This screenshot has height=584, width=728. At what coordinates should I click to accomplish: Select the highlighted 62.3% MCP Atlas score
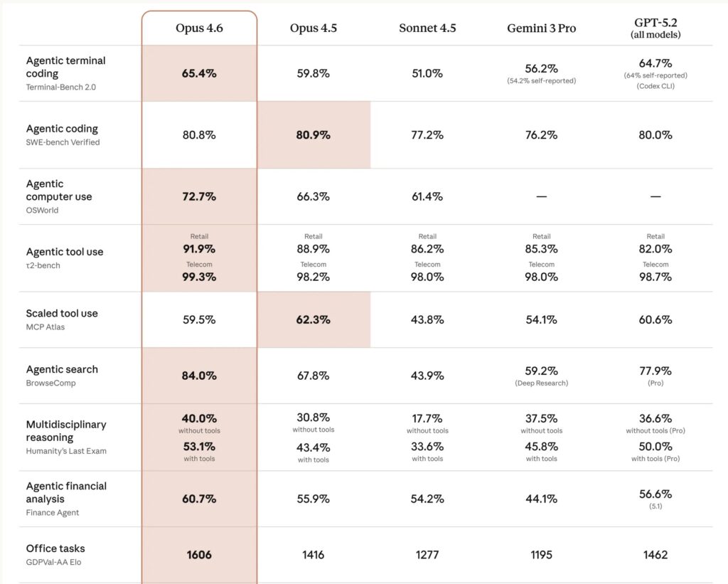click(x=314, y=320)
